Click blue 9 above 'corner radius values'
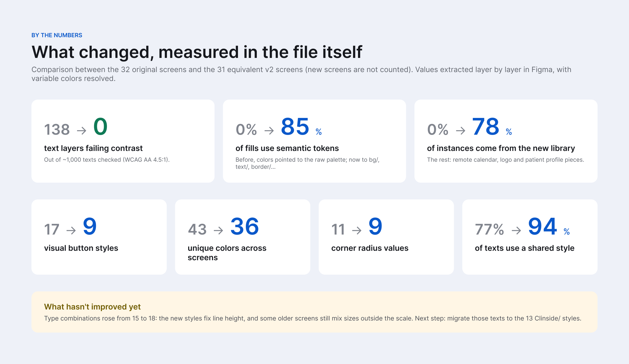The width and height of the screenshot is (629, 364). coord(375,226)
